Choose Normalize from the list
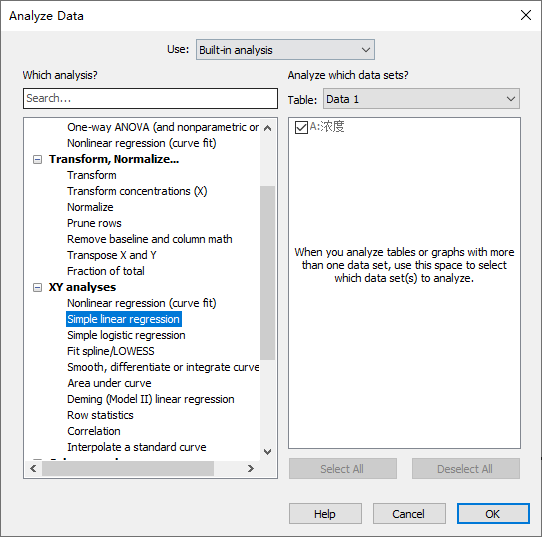 [90, 207]
